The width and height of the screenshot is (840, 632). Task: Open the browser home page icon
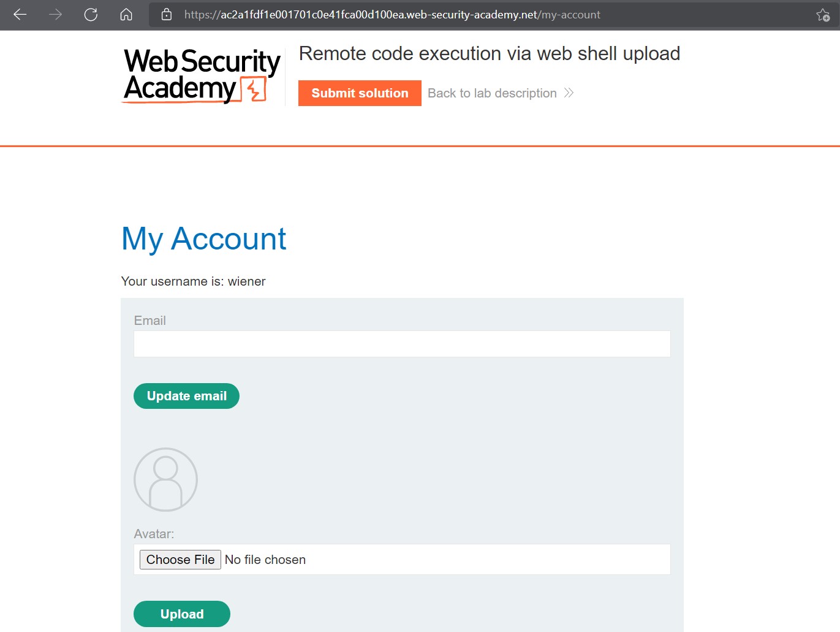click(126, 15)
